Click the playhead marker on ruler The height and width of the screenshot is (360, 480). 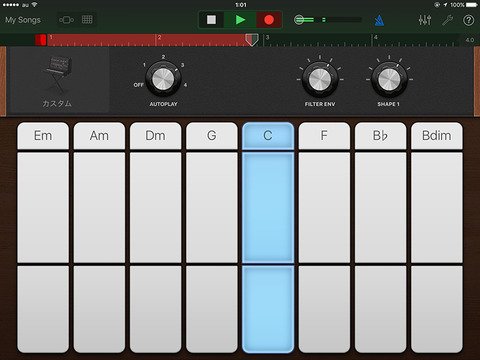coord(252,40)
